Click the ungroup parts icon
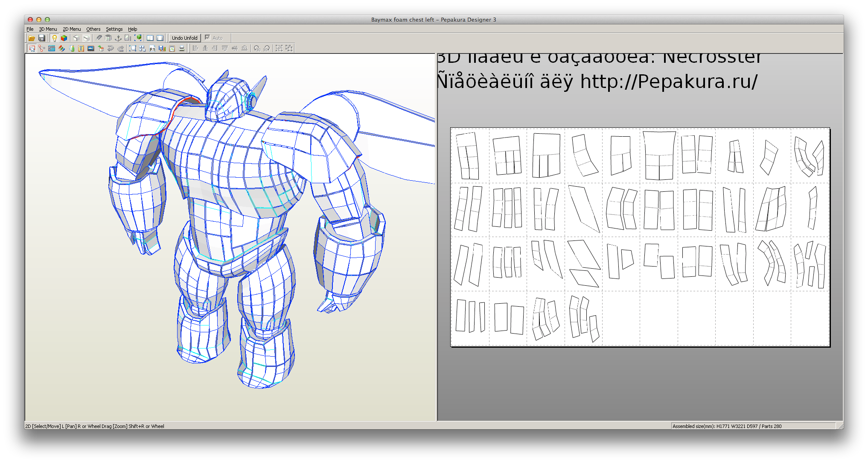The width and height of the screenshot is (868, 463). coord(289,48)
